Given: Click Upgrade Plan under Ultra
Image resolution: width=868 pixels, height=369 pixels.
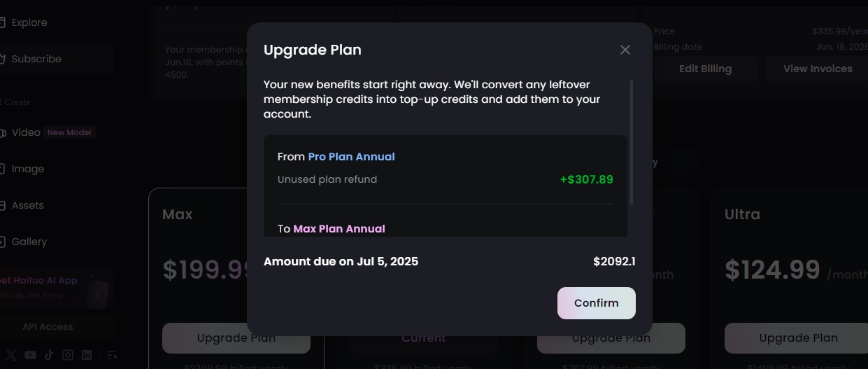Looking at the screenshot, I should pyautogui.click(x=798, y=338).
